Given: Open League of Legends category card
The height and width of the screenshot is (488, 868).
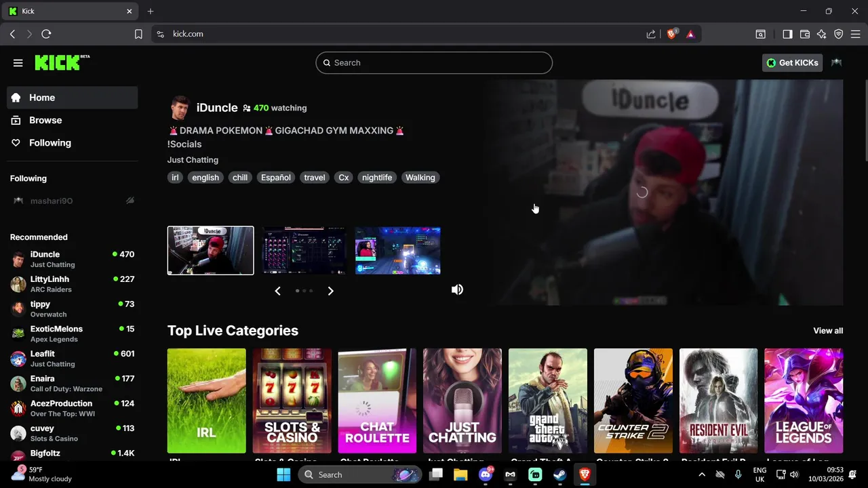Looking at the screenshot, I should (x=804, y=401).
